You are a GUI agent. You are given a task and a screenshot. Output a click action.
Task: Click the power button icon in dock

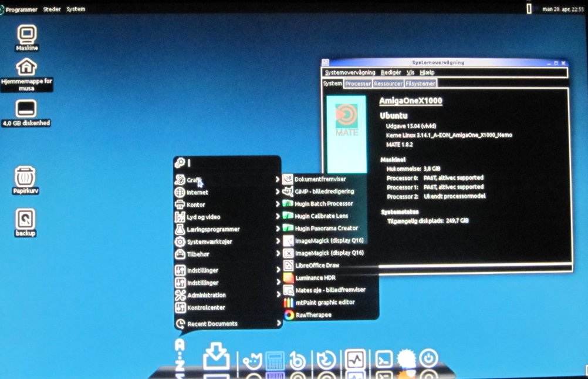click(429, 358)
